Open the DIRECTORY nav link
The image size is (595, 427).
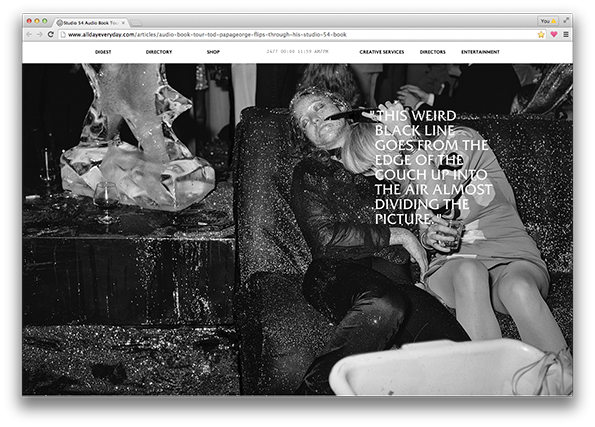tap(159, 52)
